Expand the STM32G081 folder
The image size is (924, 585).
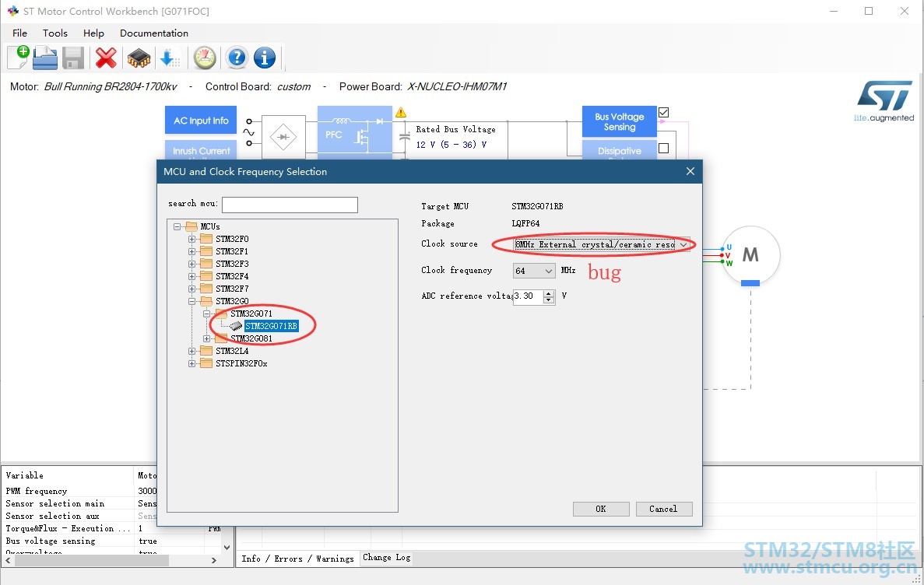(x=206, y=338)
